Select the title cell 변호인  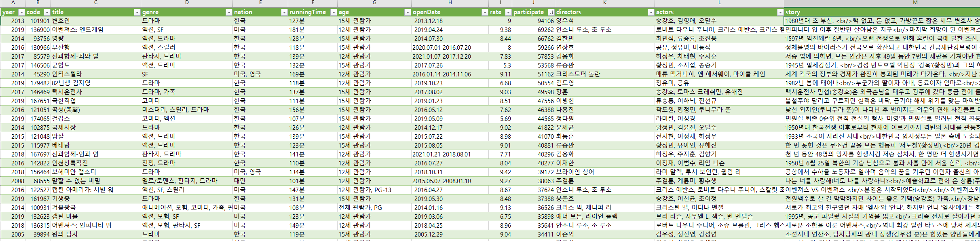96,21
